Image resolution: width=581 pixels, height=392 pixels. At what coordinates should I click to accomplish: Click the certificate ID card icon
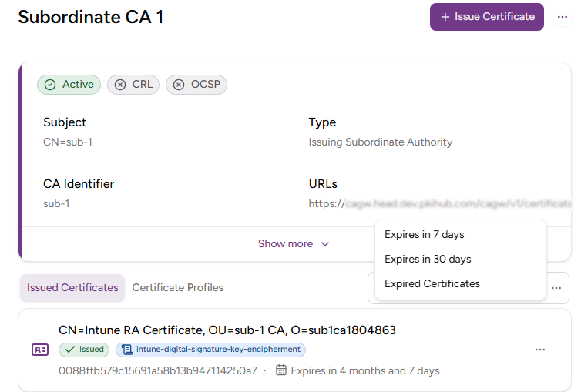click(x=40, y=350)
